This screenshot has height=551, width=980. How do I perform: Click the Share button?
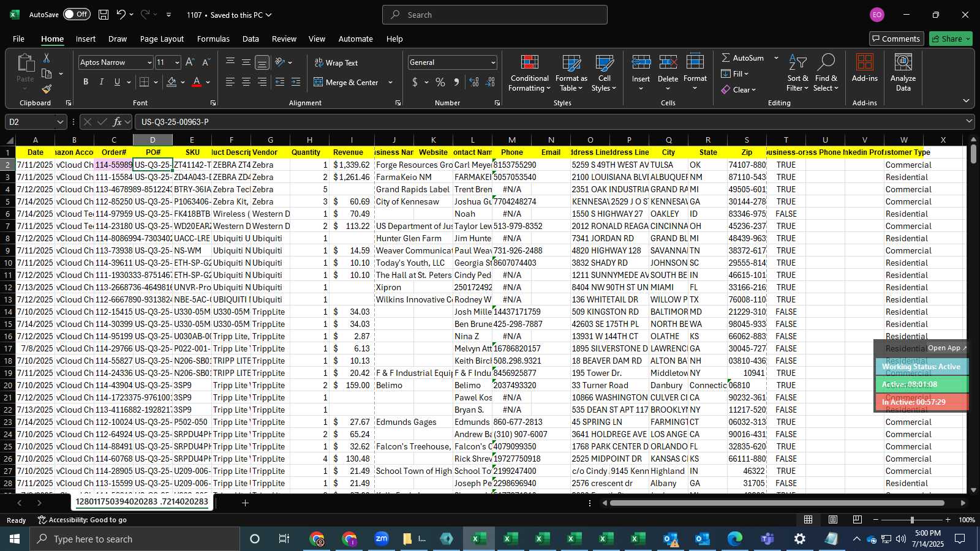[x=951, y=39]
